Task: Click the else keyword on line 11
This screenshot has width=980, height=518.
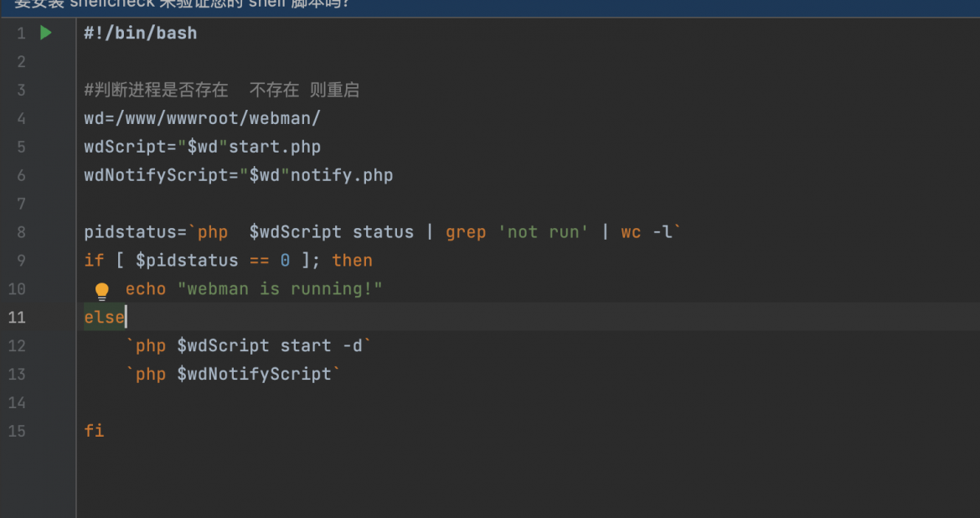Action: point(105,317)
